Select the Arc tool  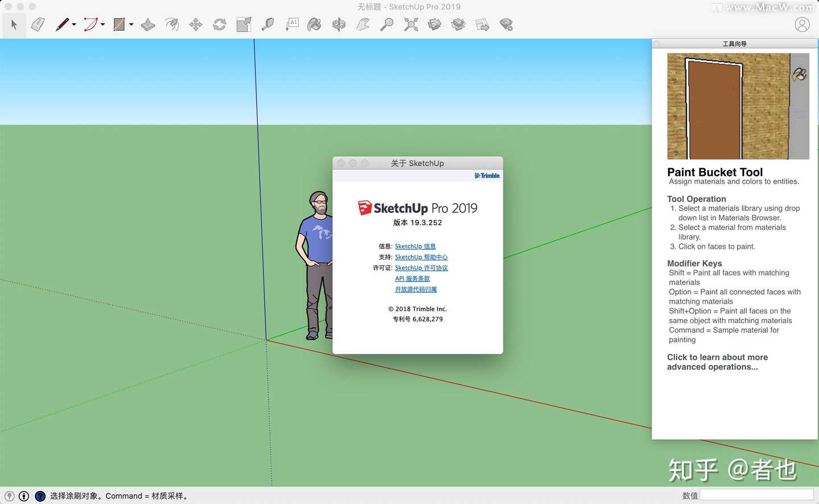click(90, 24)
